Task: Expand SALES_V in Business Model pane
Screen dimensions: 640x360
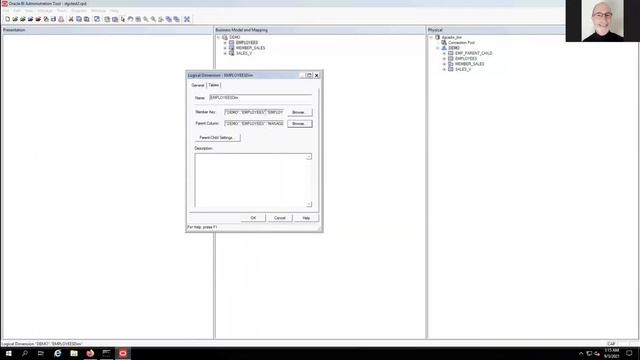Action: pos(225,53)
